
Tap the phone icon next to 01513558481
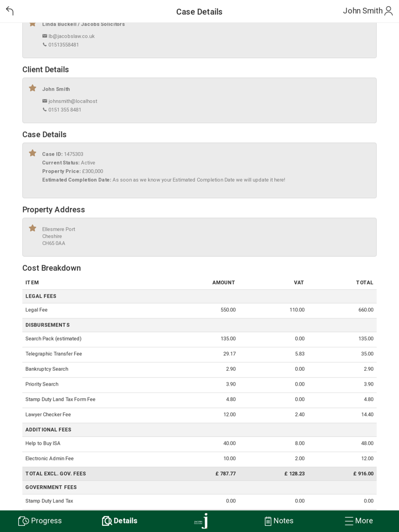(x=44, y=45)
